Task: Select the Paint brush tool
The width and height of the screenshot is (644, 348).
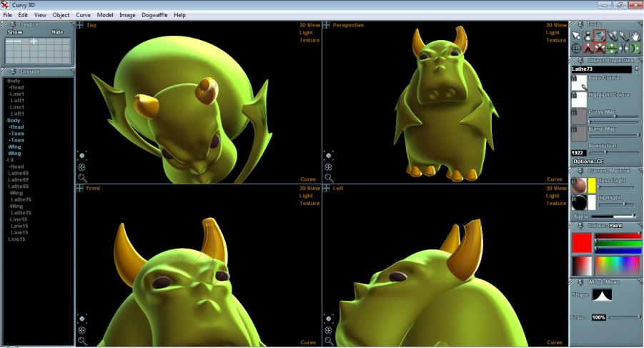Action: pos(623,36)
